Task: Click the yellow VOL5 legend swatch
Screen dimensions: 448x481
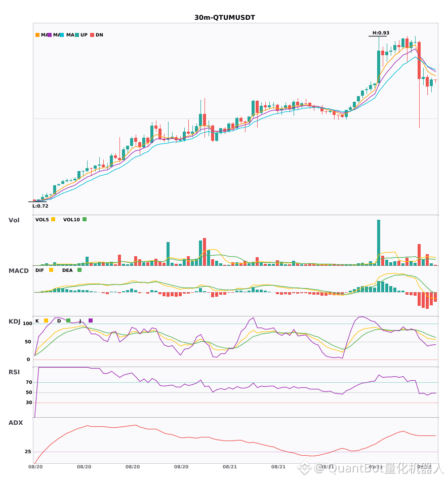Action: click(x=53, y=219)
